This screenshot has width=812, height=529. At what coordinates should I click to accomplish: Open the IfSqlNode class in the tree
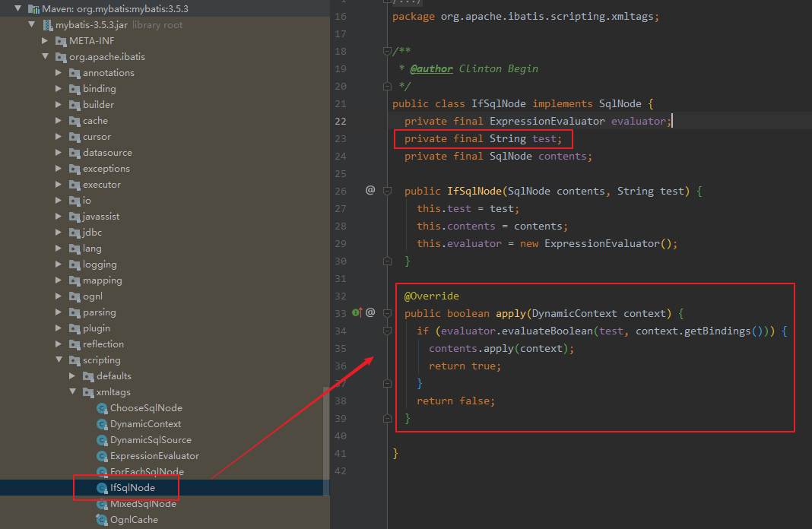tap(132, 488)
